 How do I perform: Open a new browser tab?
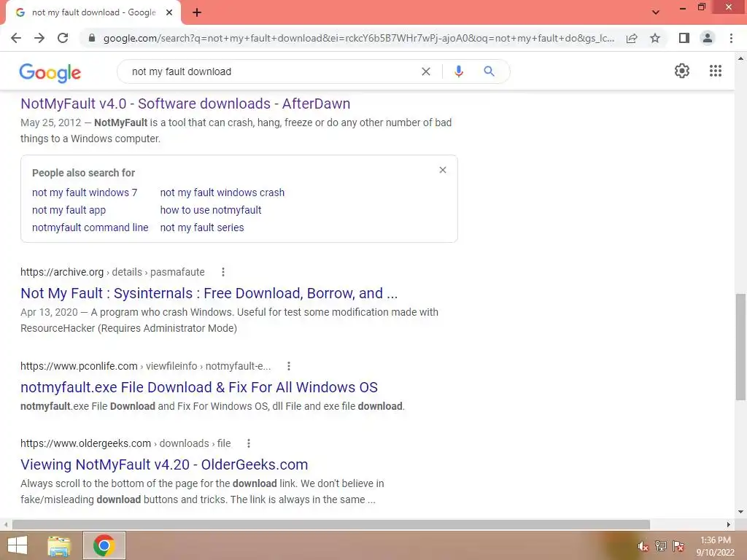coord(197,12)
